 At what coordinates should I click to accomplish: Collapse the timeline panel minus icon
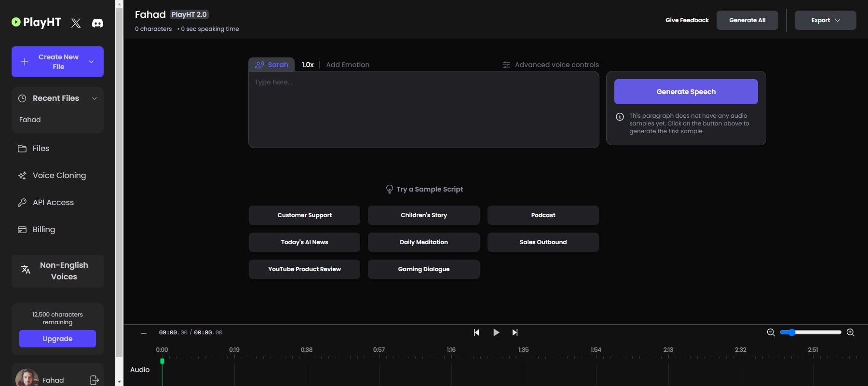(x=144, y=333)
